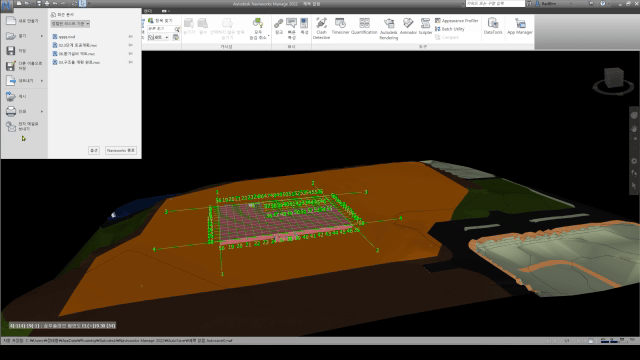Screen dimensions: 640x360
Task: Open the Batch Utility
Action: (x=449, y=29)
